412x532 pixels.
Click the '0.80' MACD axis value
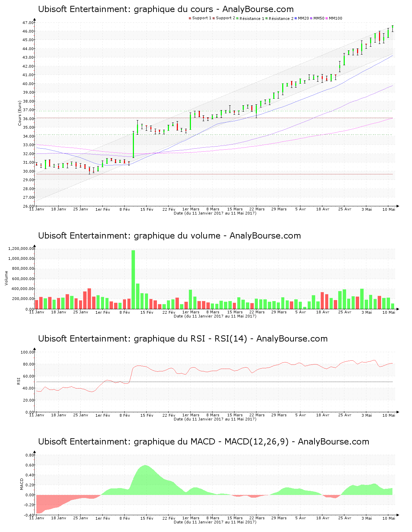(x=30, y=455)
